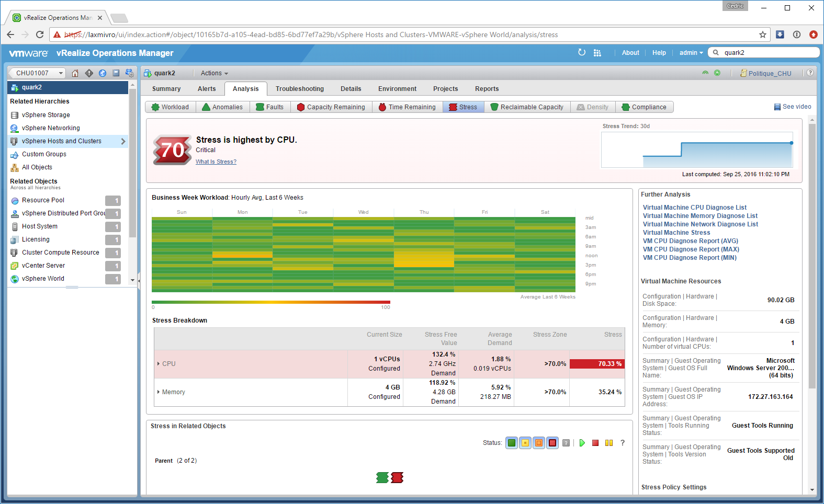Viewport: 824px width, 504px height.
Task: Click the Home icon in navigation toolbar
Action: (75, 73)
